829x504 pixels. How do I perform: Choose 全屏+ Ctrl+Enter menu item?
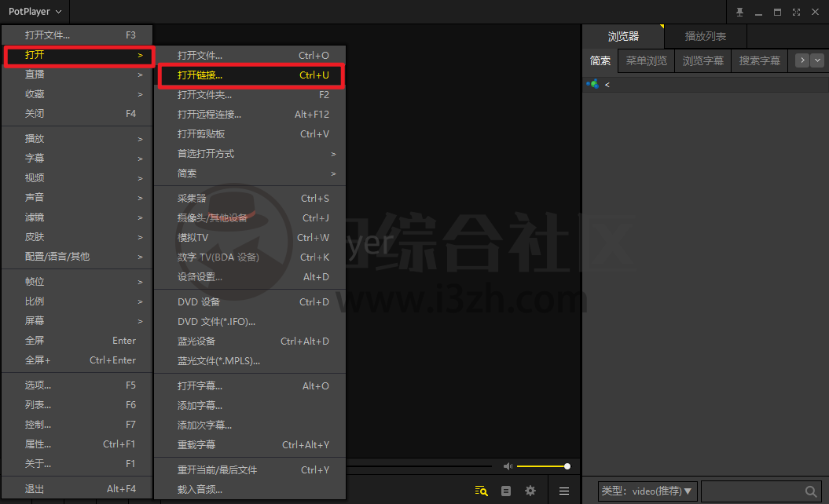click(77, 360)
